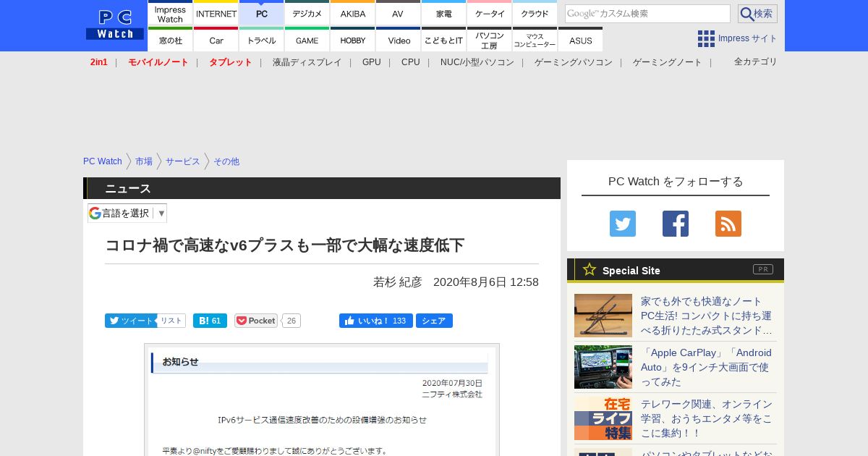This screenshot has height=456, width=868.
Task: Click the Pocket count 26
Action: tap(292, 321)
